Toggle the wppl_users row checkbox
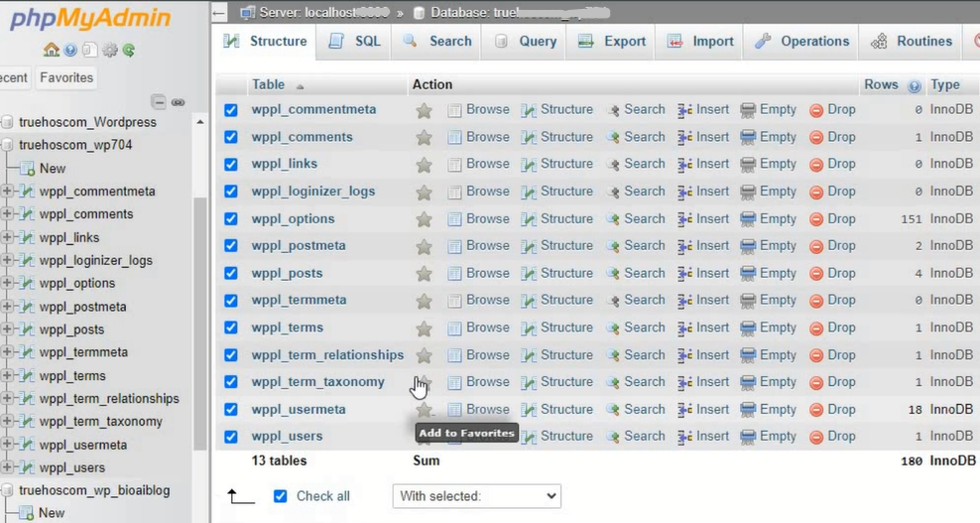 231,437
